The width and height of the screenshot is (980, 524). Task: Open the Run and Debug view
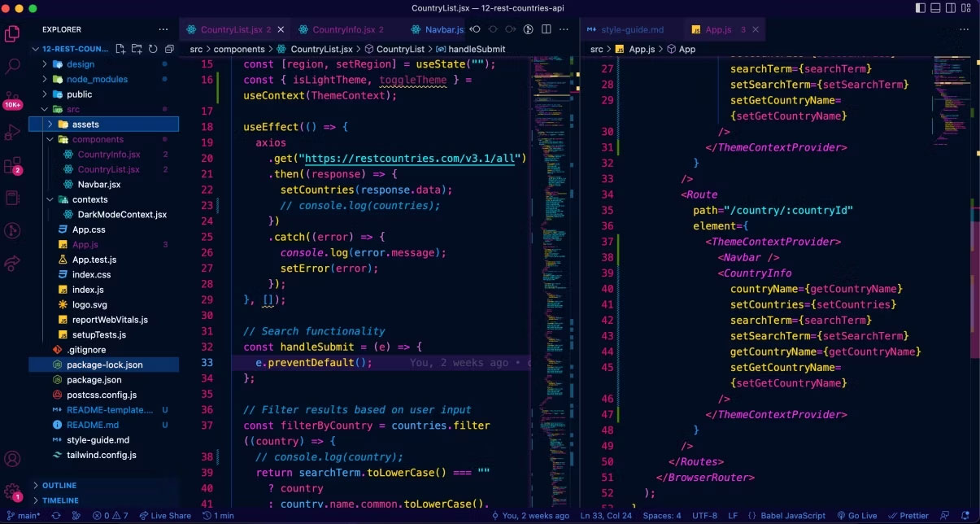(x=12, y=132)
